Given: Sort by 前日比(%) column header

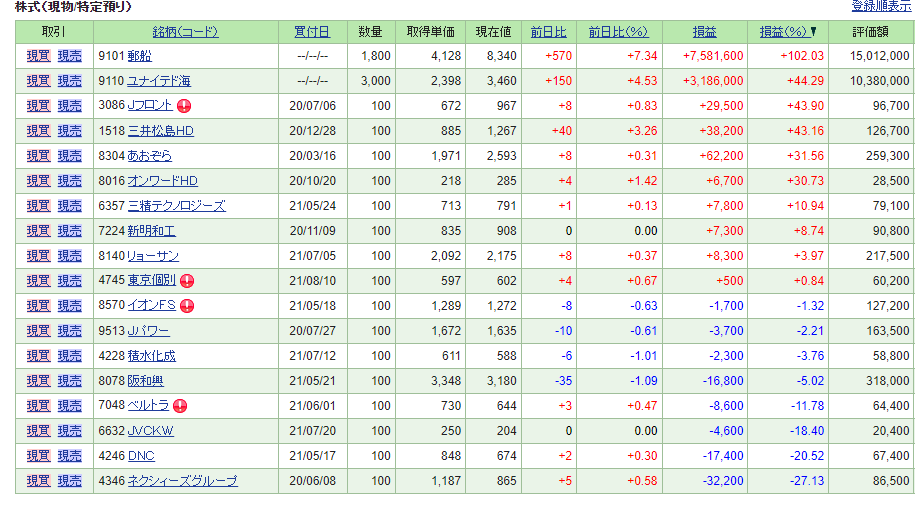Looking at the screenshot, I should coord(618,32).
